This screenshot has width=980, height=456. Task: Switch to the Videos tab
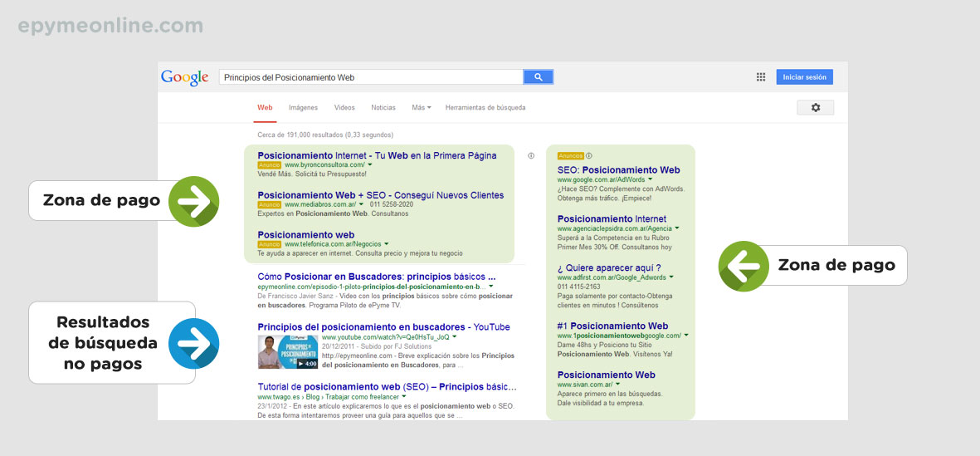pyautogui.click(x=344, y=108)
